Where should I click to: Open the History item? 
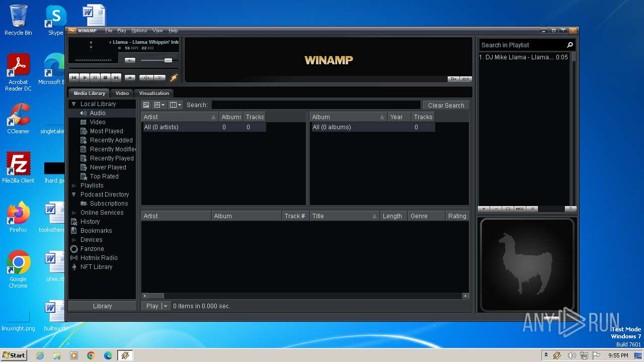tap(90, 222)
